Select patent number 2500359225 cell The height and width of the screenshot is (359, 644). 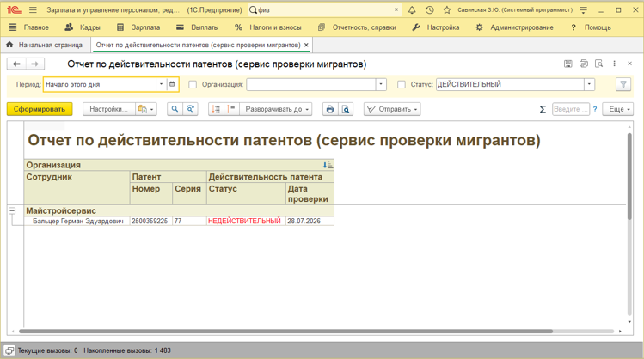151,221
